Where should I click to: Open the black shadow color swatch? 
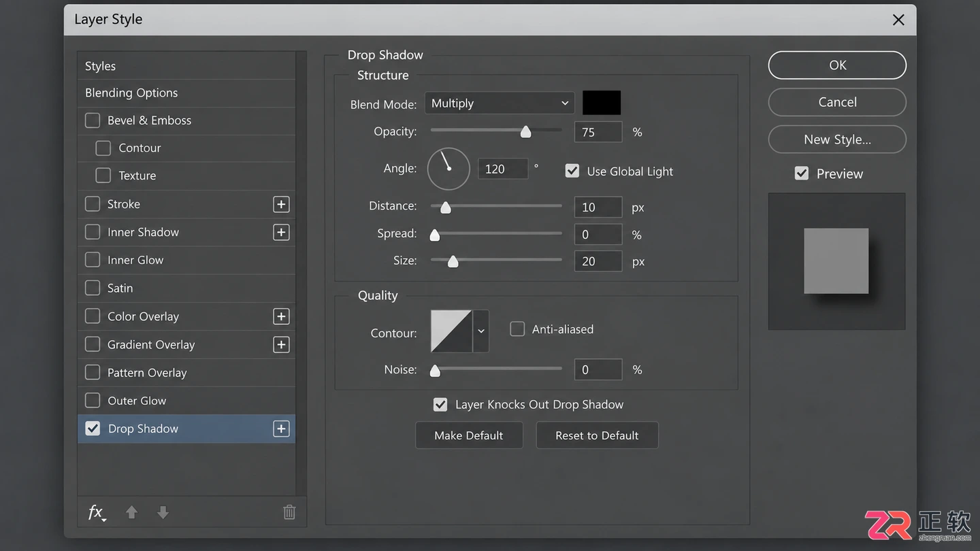click(602, 103)
